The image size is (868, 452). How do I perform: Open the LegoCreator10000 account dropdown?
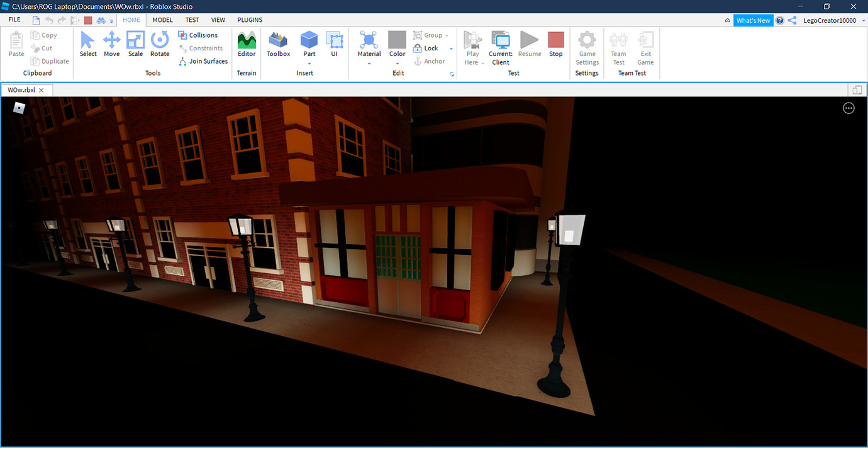[x=863, y=20]
